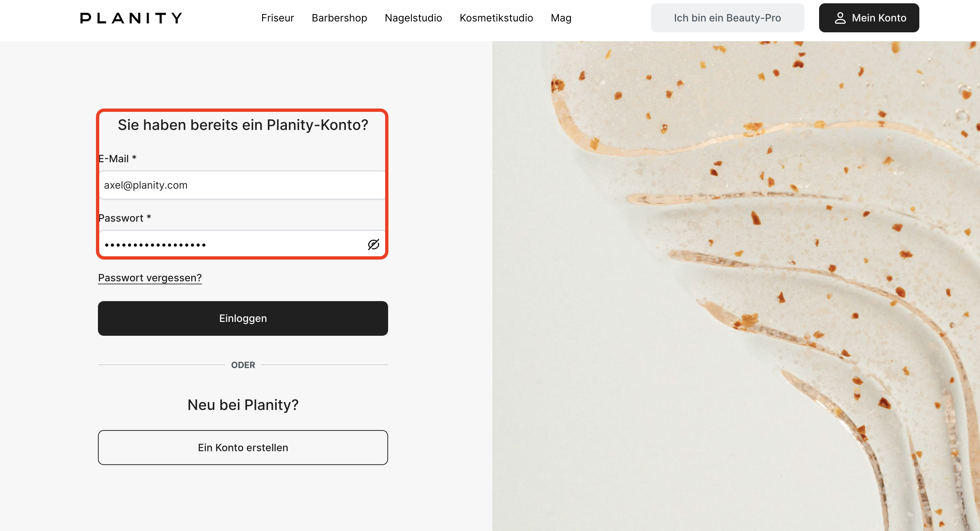This screenshot has height=531, width=980.
Task: Select Kosmetikstudio in the navigation bar
Action: point(496,18)
